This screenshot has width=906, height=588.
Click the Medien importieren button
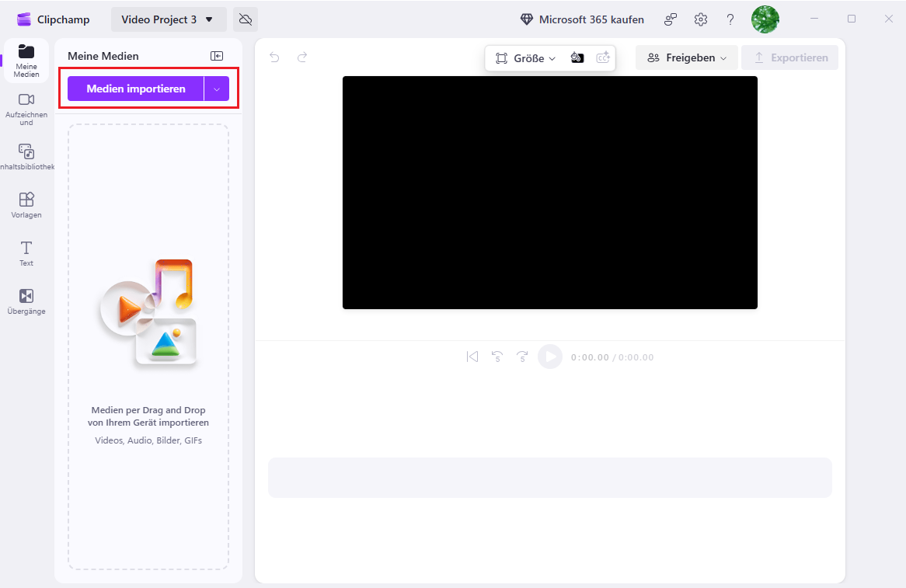136,89
